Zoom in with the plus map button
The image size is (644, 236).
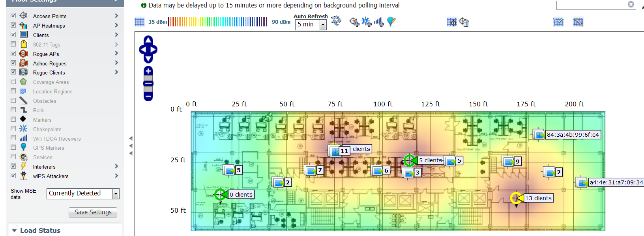coord(148,71)
